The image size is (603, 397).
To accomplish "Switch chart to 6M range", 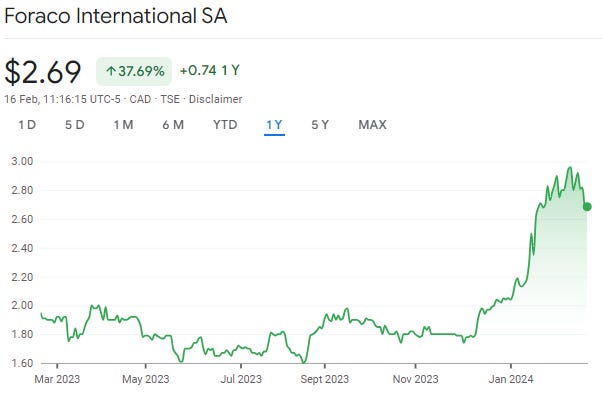I will [173, 125].
